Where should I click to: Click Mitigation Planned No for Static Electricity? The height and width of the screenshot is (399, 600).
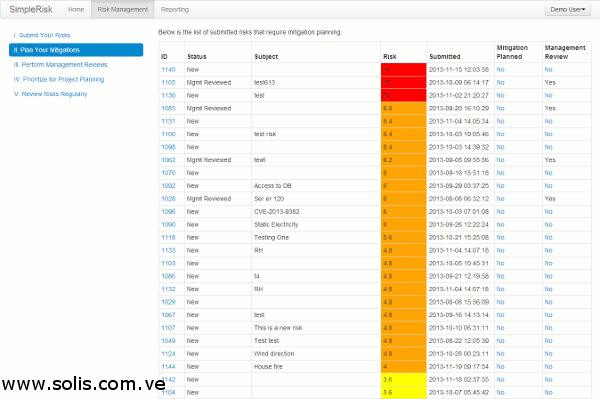(500, 225)
